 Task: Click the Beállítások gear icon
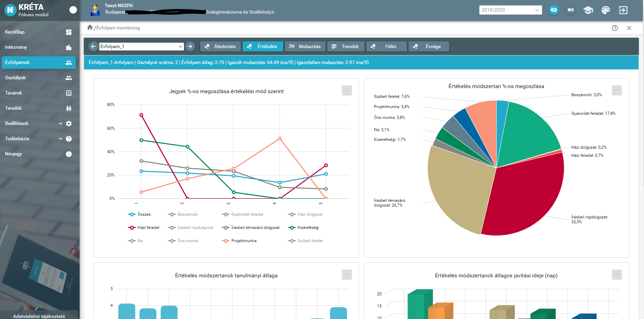click(x=69, y=124)
